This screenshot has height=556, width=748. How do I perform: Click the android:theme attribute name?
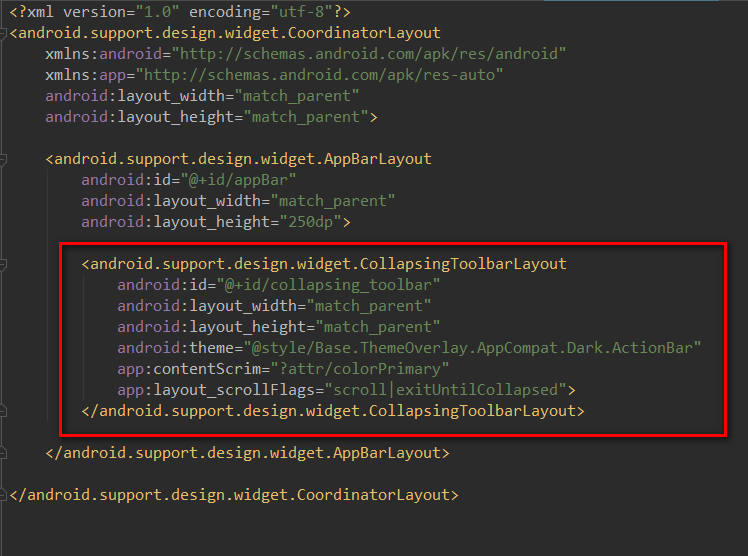pos(176,348)
